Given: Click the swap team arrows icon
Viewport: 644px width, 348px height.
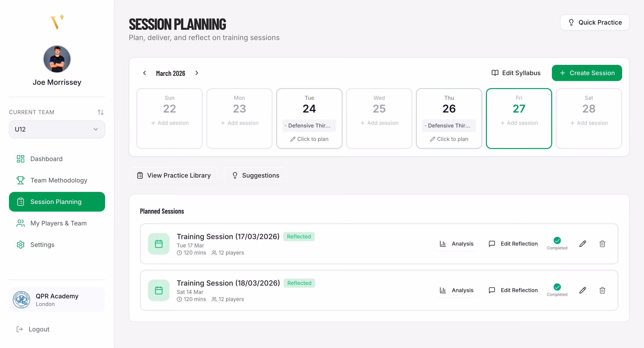Looking at the screenshot, I should [x=100, y=112].
